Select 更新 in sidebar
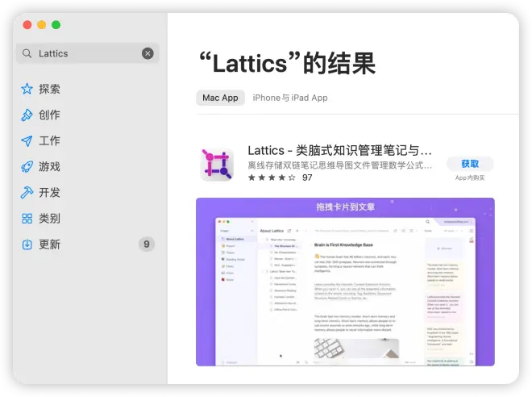Screen dimensions: 532x397 pyautogui.click(x=49, y=244)
